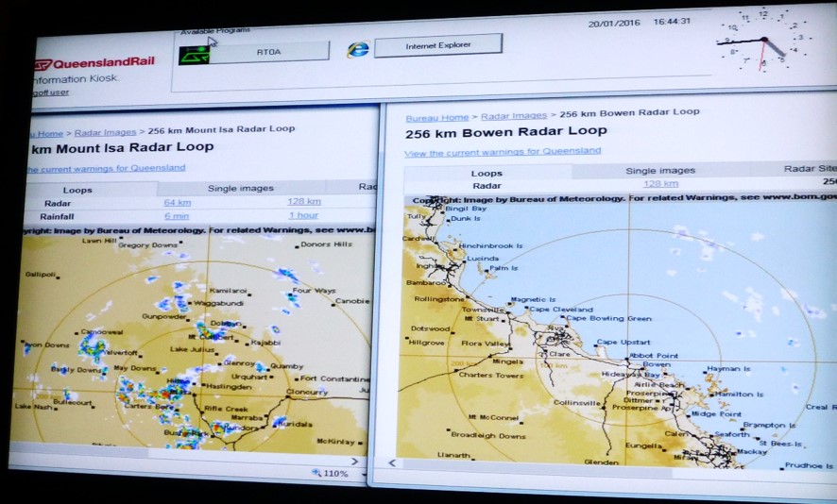837x504 pixels.
Task: Click Gregory Downs label on Mount Isa map
Action: [148, 245]
